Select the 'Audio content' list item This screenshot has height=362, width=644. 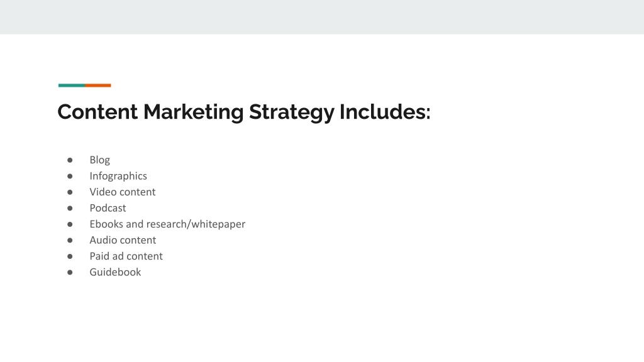(123, 240)
